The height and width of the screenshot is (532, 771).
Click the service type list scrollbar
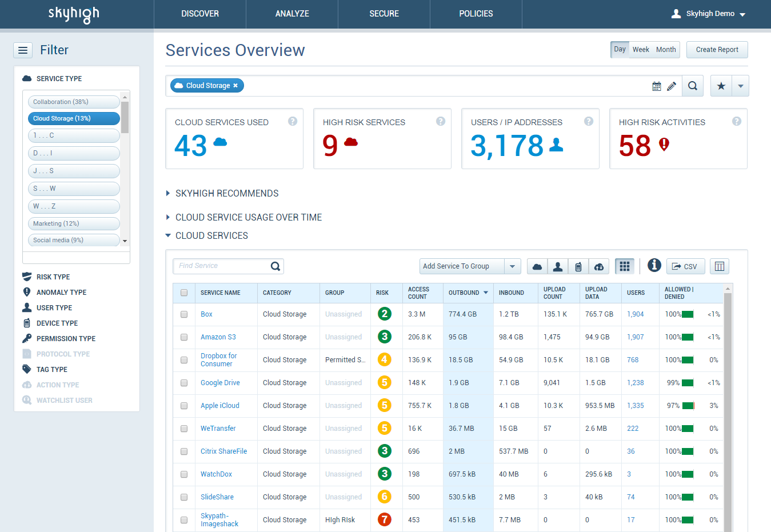tap(125, 117)
